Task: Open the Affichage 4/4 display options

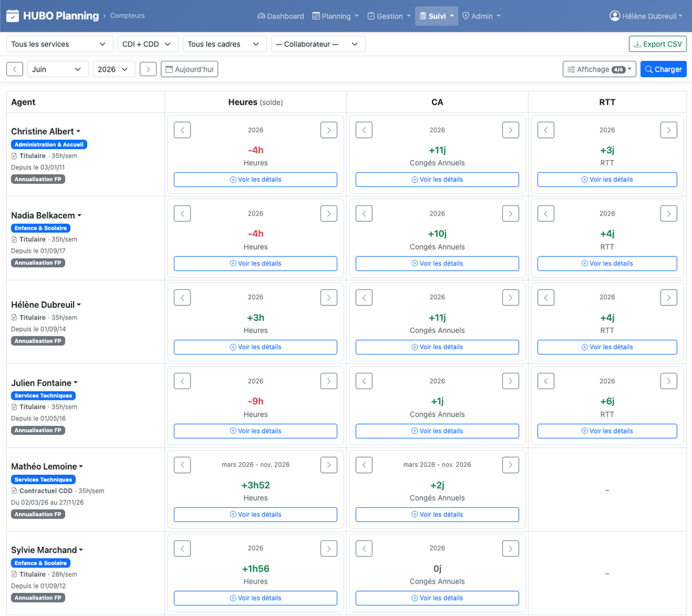Action: click(x=599, y=70)
